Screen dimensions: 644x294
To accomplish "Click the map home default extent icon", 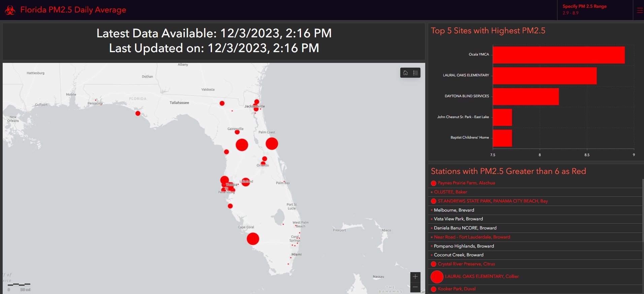I will click(x=406, y=73).
